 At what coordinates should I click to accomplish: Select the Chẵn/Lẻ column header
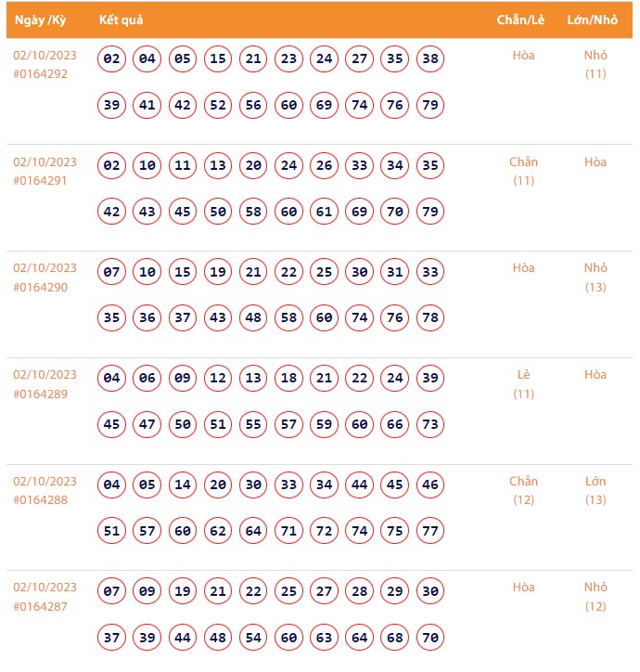[520, 19]
